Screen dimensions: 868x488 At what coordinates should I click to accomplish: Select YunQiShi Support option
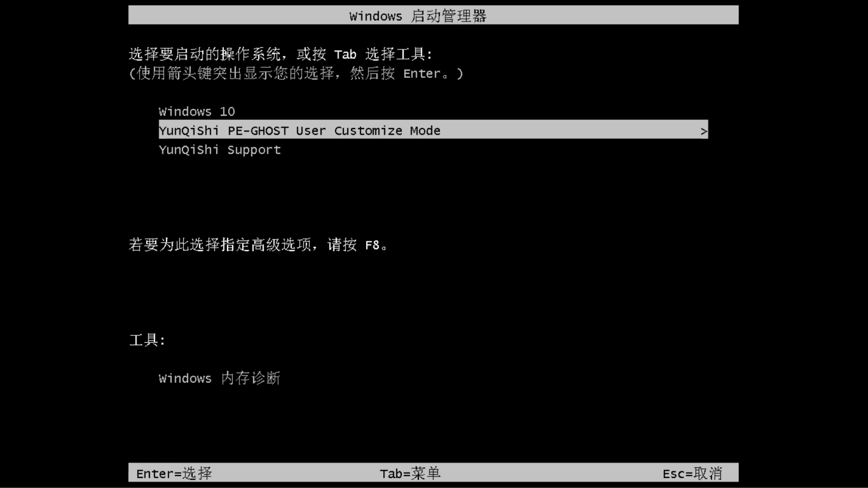(219, 150)
